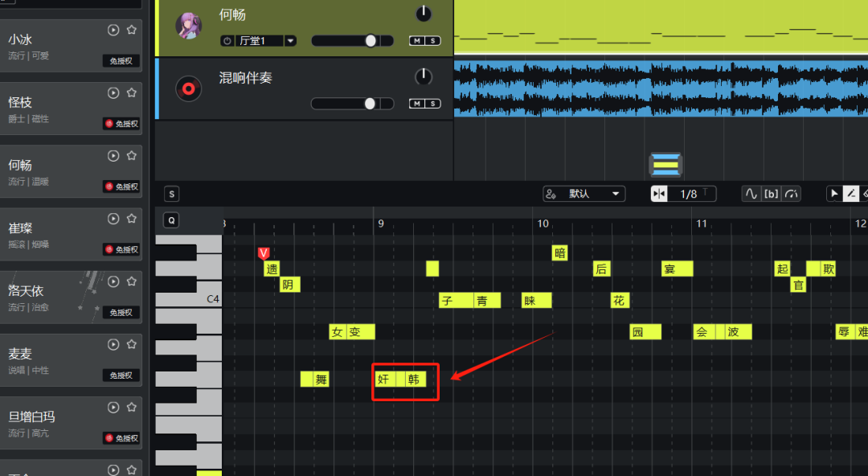Select the arrow pointer tool
The width and height of the screenshot is (868, 476).
pyautogui.click(x=834, y=194)
